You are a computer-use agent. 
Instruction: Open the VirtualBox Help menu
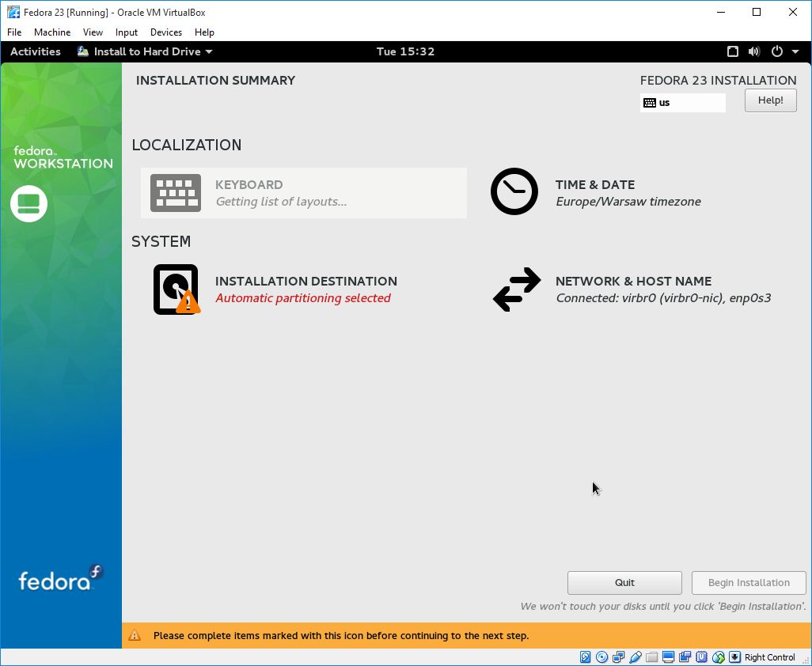[x=204, y=32]
